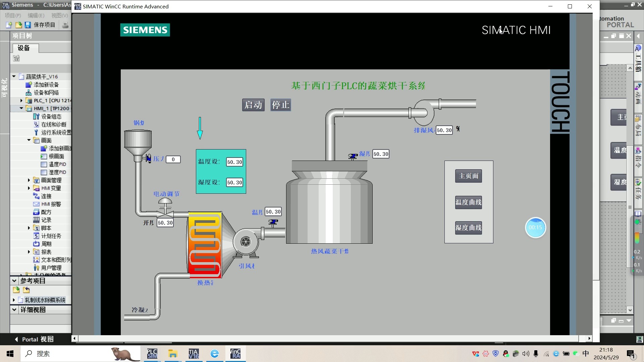Open File Explorer from the taskbar
644x362 pixels.
[173, 354]
